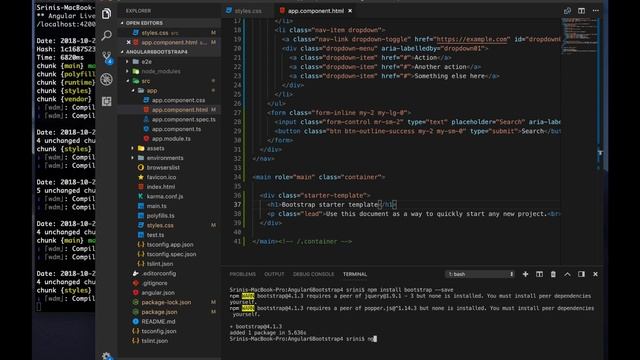This screenshot has height=360, width=640.
Task: Click the editor minimap preview
Action: 579,37
